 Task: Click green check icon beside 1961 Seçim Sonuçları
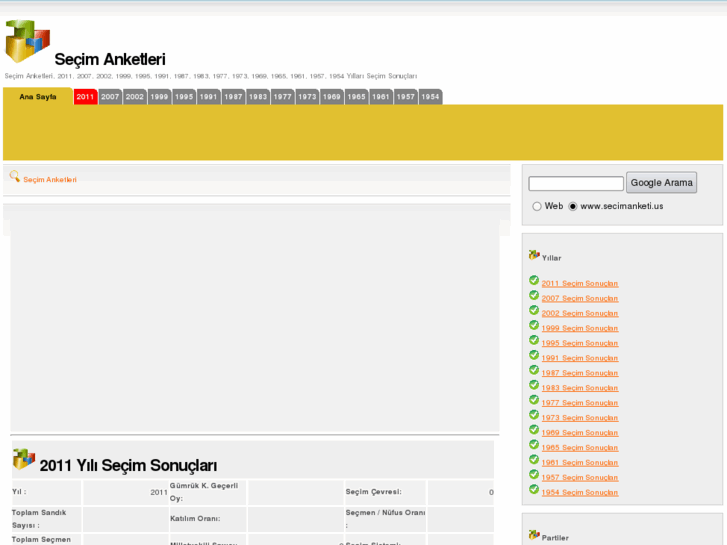(534, 459)
